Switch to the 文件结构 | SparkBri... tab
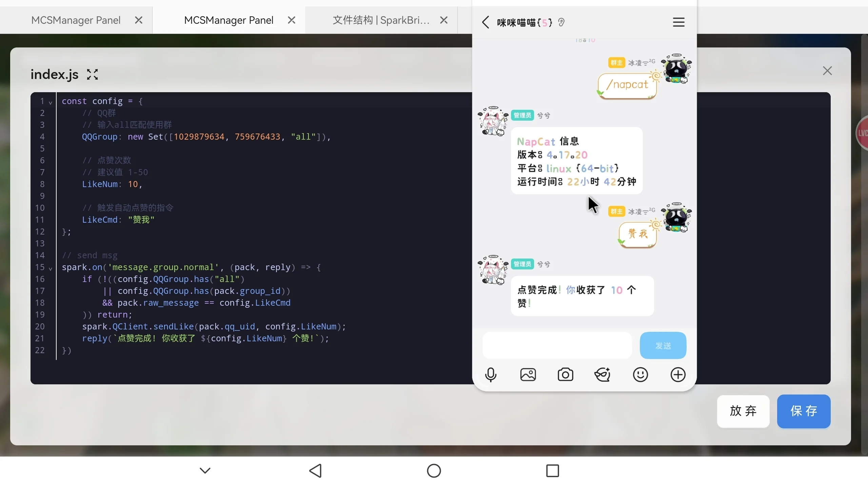868x485 pixels. tap(381, 20)
